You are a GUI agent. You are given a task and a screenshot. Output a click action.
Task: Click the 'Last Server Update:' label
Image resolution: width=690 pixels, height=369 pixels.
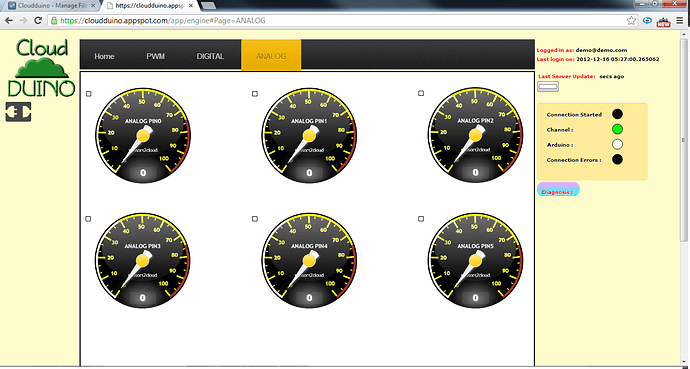566,77
